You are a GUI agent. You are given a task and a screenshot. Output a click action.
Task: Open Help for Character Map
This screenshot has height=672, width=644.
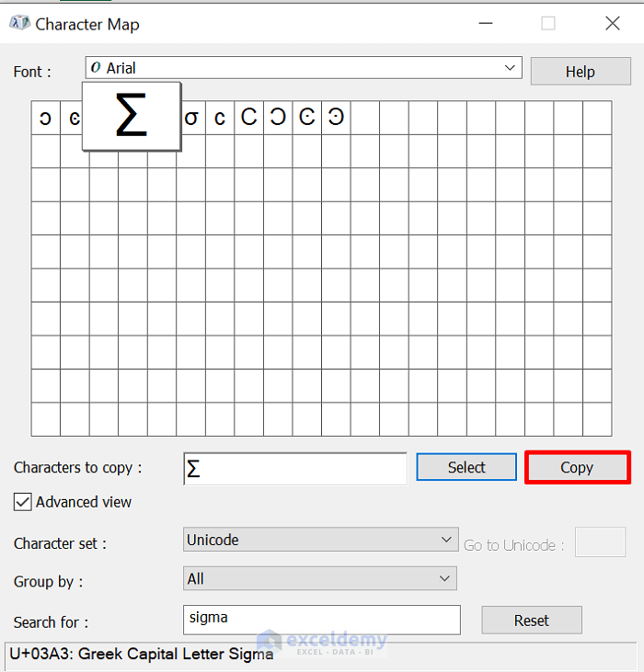coord(580,72)
